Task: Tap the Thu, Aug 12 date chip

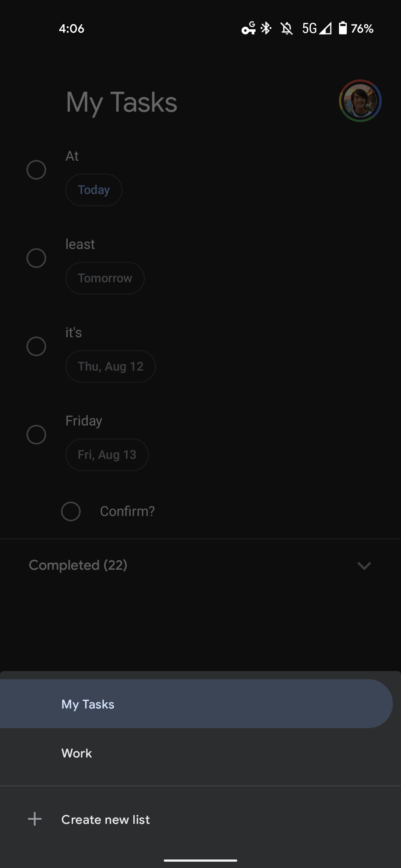Action: click(x=110, y=366)
